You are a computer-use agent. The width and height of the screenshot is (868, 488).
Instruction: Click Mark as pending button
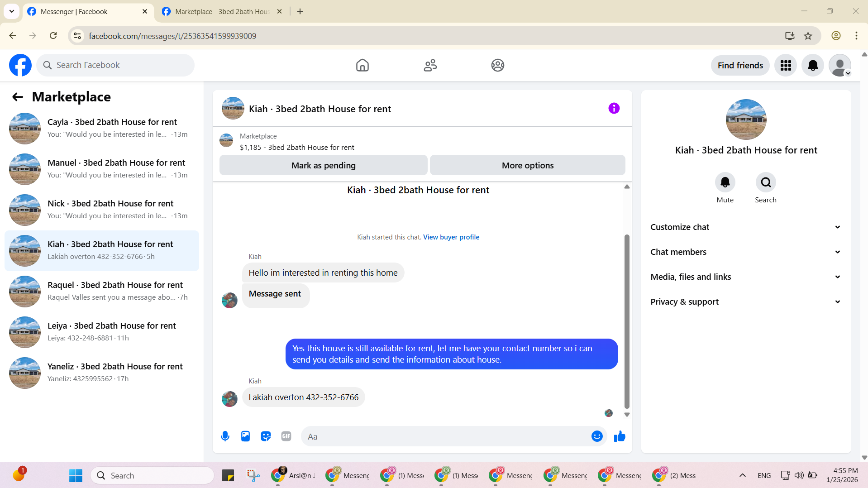[x=324, y=165]
